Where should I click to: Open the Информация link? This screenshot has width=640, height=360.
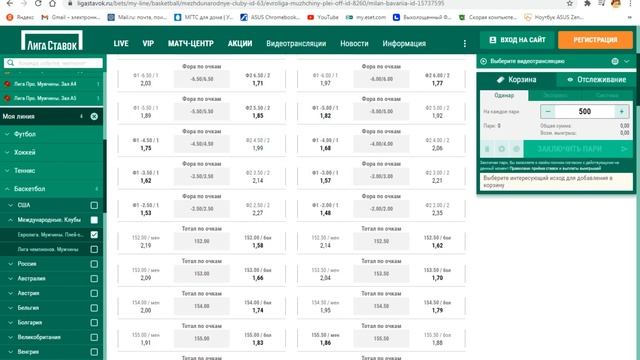(x=404, y=44)
